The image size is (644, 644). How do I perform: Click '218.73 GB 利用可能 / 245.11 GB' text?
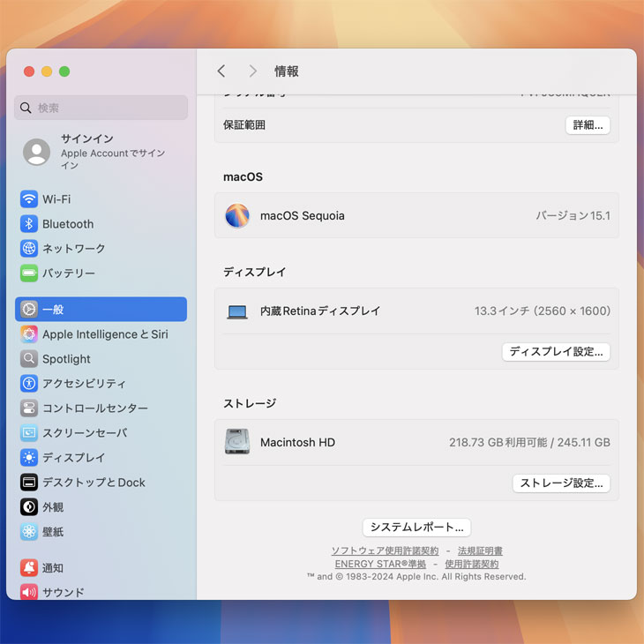point(529,442)
